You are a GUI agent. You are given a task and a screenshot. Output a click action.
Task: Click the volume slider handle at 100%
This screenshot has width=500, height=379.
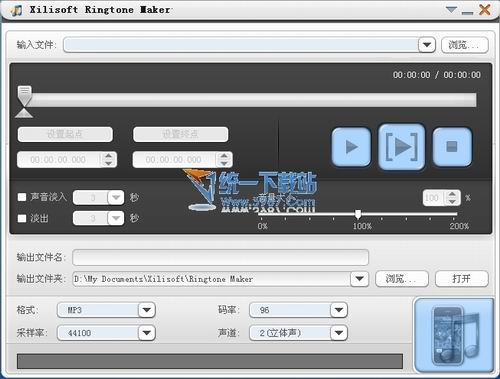pos(358,214)
